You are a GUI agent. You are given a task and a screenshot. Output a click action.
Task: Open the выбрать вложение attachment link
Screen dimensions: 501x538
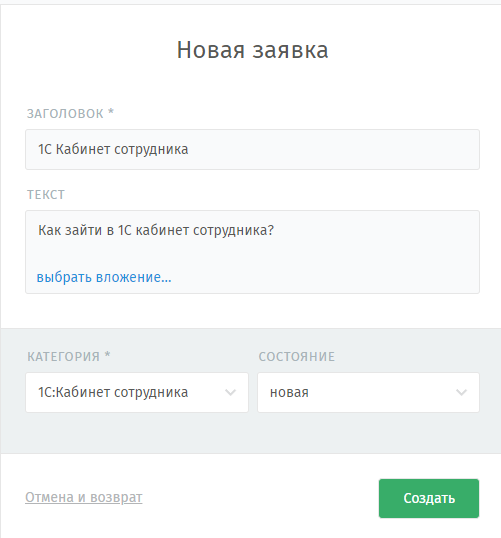[104, 277]
